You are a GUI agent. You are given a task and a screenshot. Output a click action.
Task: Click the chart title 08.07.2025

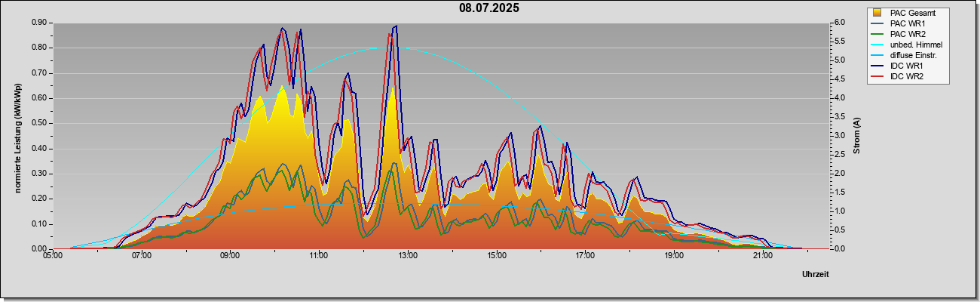tap(489, 8)
